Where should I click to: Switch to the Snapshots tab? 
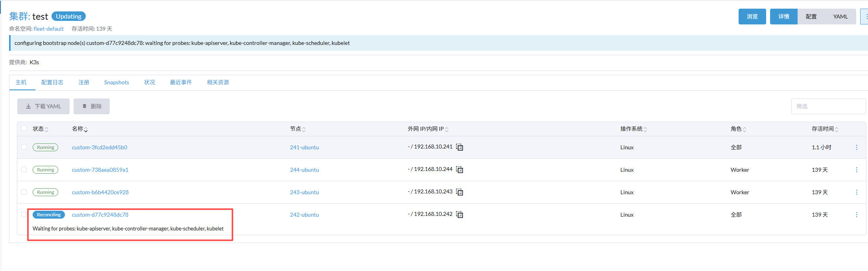(116, 82)
